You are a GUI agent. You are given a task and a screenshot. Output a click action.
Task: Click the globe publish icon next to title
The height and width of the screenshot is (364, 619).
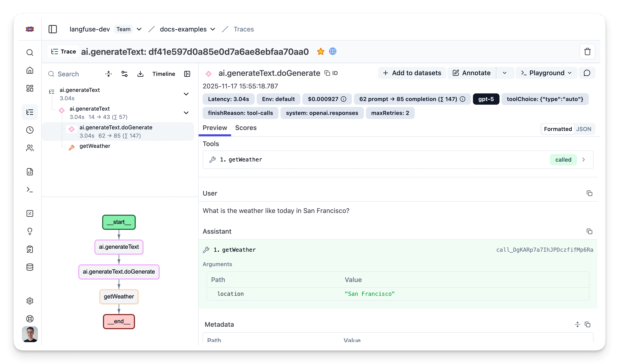[x=333, y=52]
